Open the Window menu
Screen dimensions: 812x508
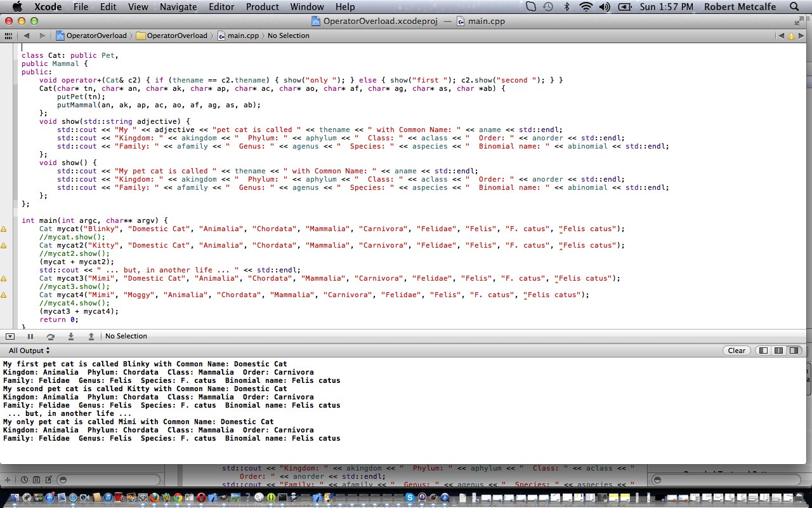coord(307,7)
